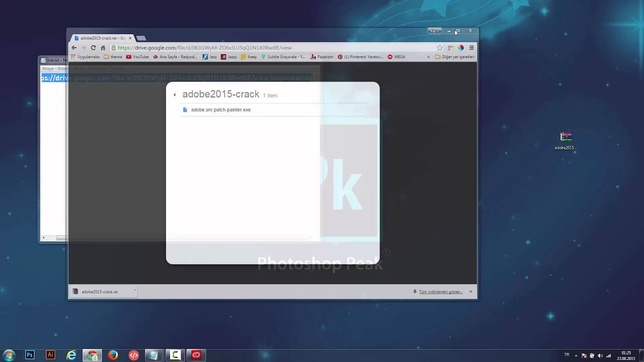
Task: Open the volume control tray icon
Action: tap(600, 355)
